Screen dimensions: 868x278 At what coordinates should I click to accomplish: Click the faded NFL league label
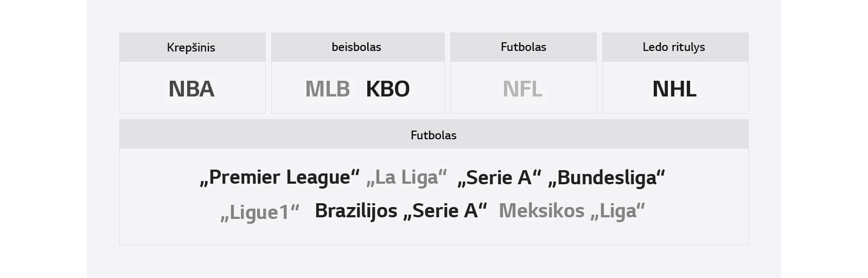point(522,89)
